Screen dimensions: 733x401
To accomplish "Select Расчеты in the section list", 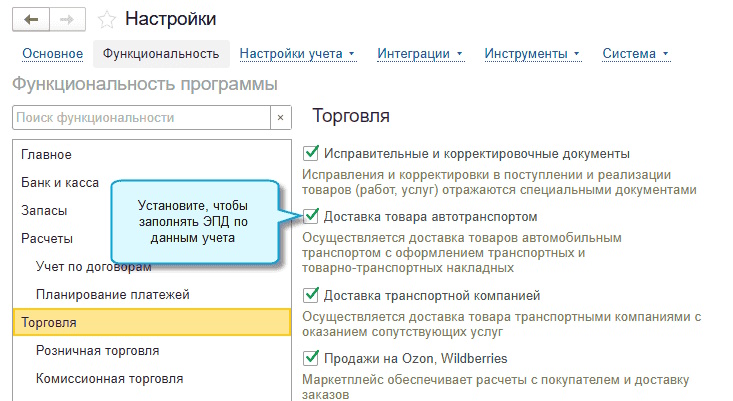I will pyautogui.click(x=47, y=239).
